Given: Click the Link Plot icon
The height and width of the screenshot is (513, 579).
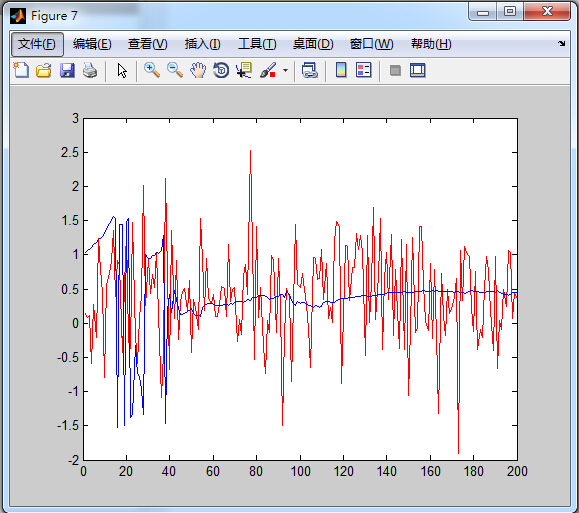Looking at the screenshot, I should point(309,70).
